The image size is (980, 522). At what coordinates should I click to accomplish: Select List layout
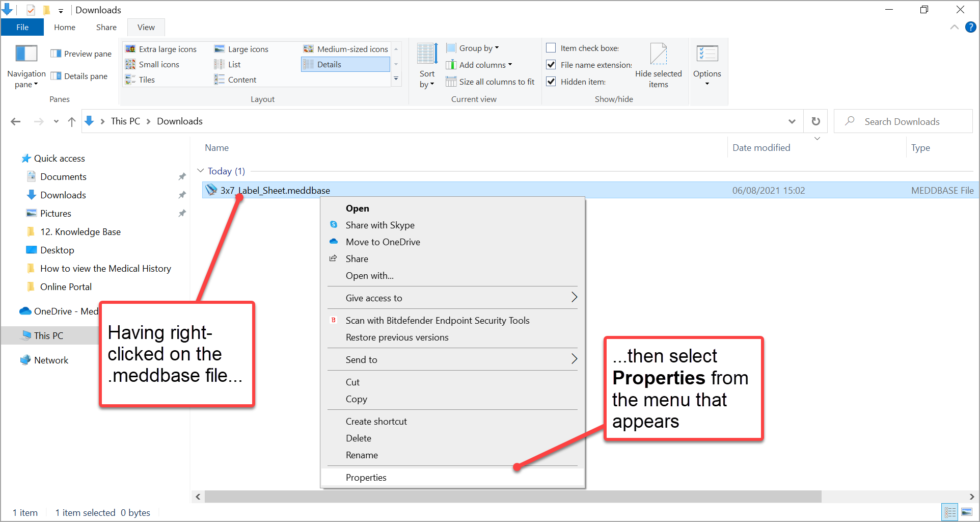pos(227,64)
